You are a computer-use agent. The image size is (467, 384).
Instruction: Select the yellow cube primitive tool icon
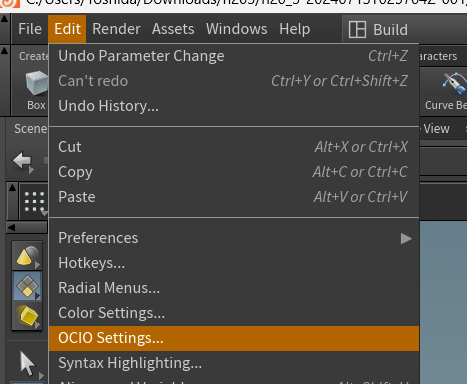(27, 315)
